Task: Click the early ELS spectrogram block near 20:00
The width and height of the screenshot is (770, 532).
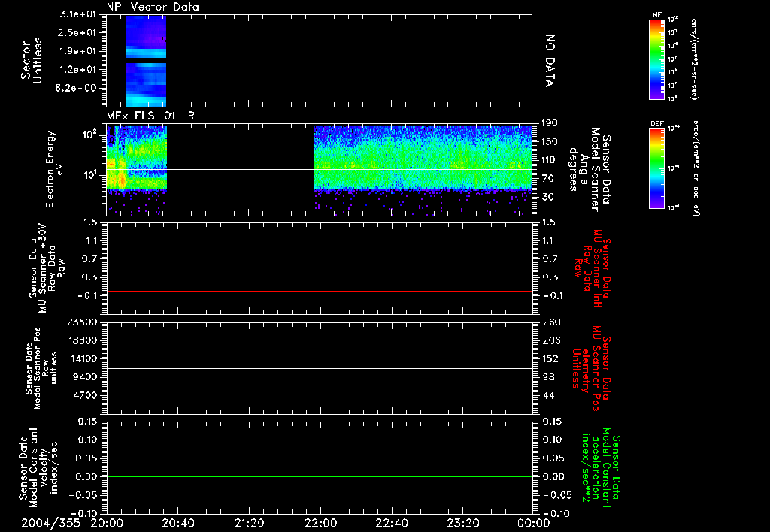Action: 137,171
